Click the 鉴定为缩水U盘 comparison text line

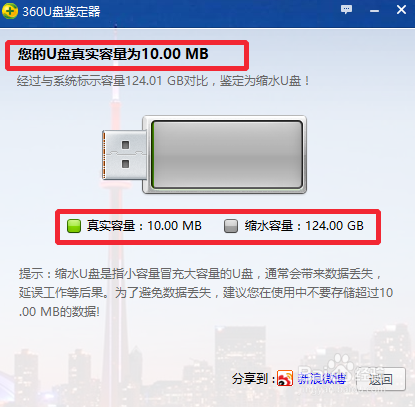click(163, 81)
